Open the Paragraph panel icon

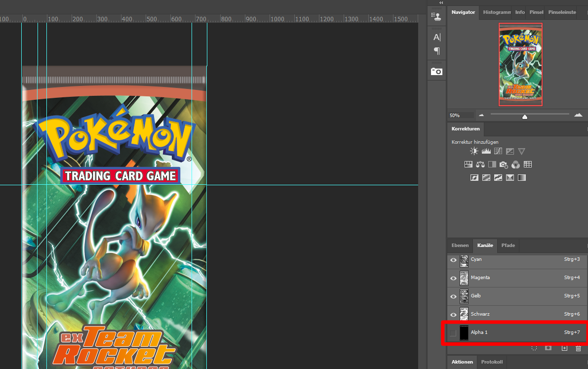pyautogui.click(x=437, y=51)
